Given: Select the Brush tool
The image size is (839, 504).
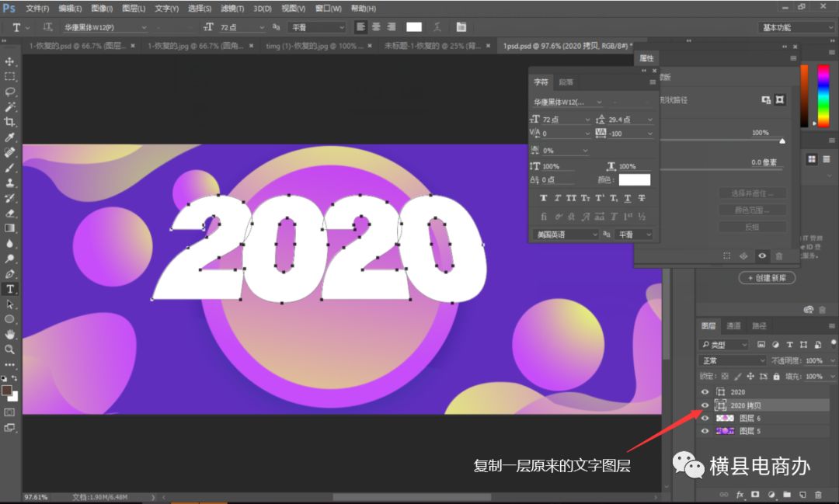Looking at the screenshot, I should (x=9, y=168).
